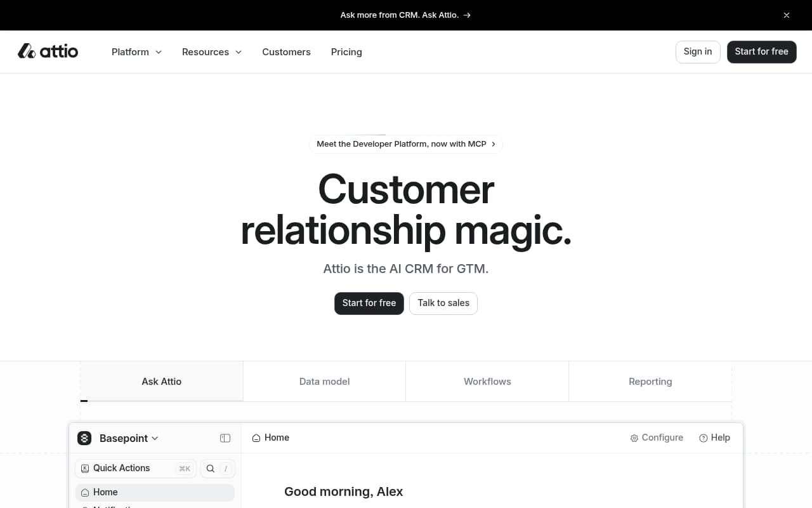
Task: Expand the Resources dropdown
Action: point(211,51)
